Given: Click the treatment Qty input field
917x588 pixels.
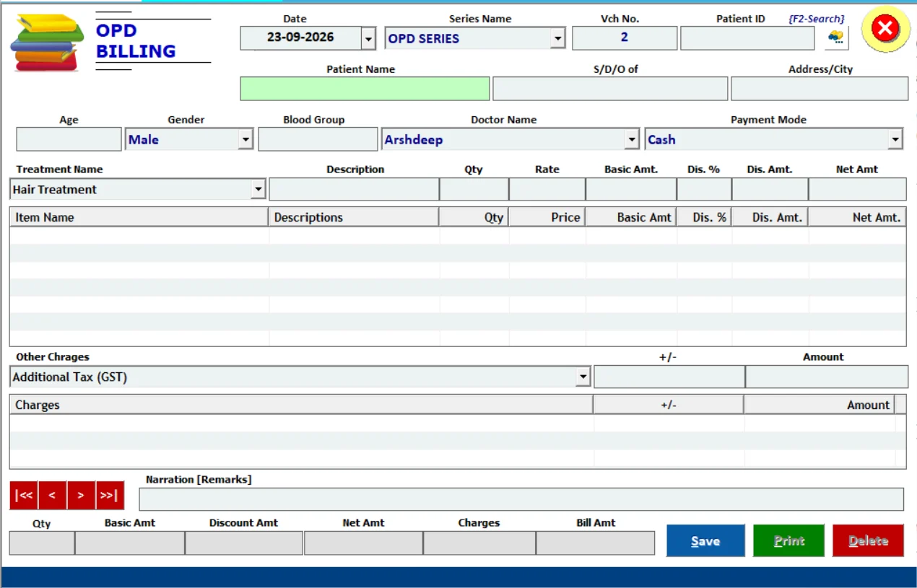Looking at the screenshot, I should 474,190.
